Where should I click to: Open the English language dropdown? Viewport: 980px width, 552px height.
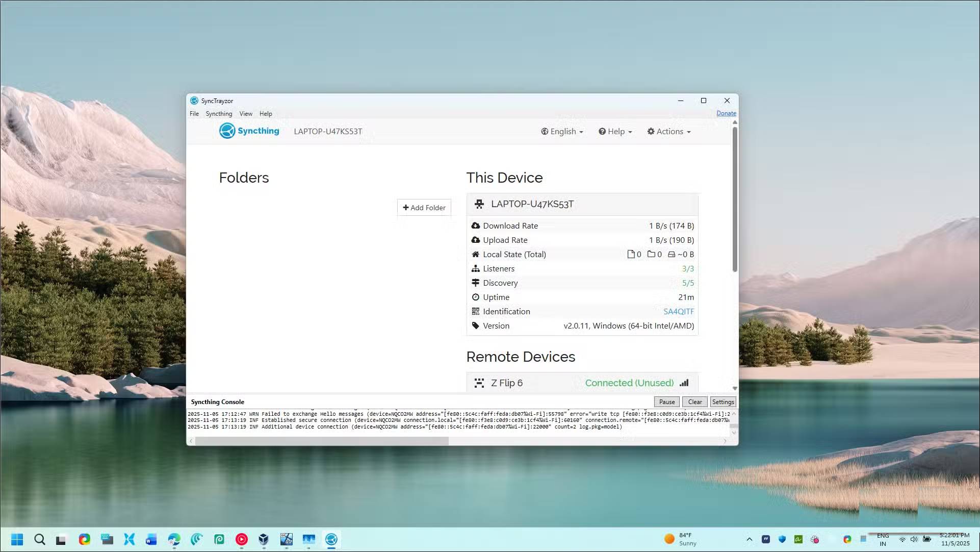[561, 131]
